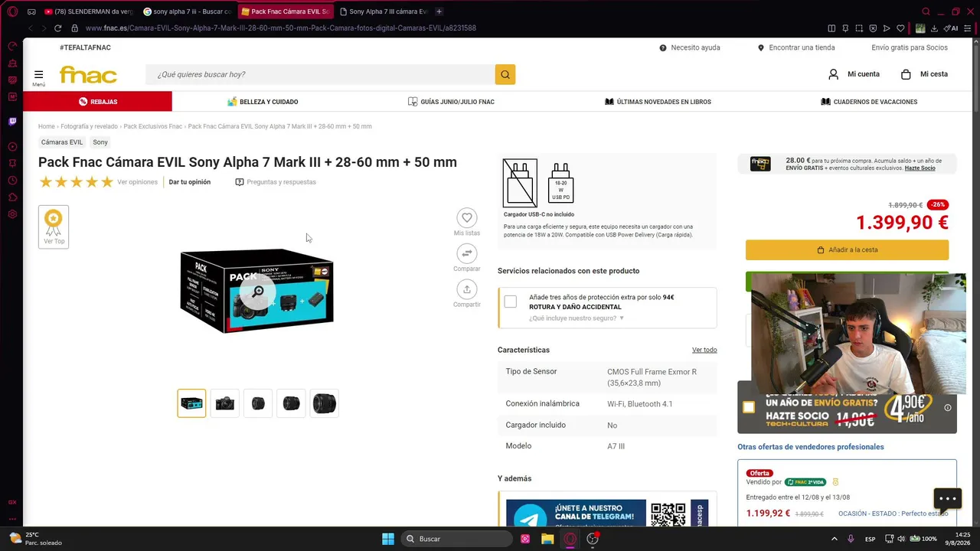This screenshot has height=551, width=980.
Task: Open the Ver Top award badge
Action: 54,227
